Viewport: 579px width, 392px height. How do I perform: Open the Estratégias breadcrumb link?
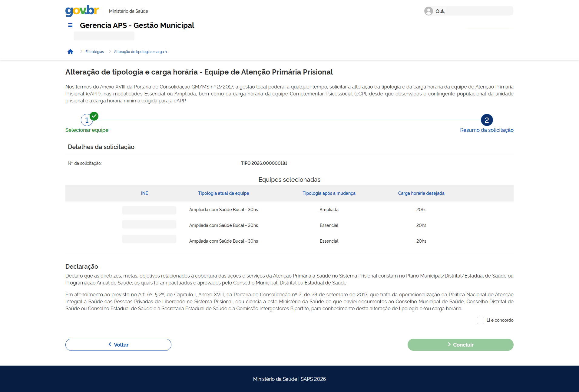pyautogui.click(x=94, y=52)
